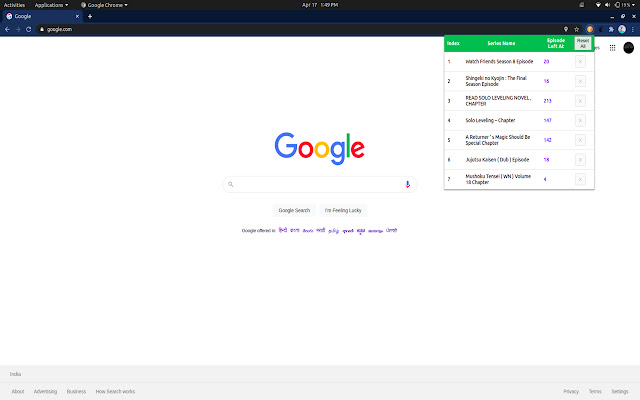Image resolution: width=640 pixels, height=400 pixels.
Task: Click the Google search input field
Action: pos(320,184)
